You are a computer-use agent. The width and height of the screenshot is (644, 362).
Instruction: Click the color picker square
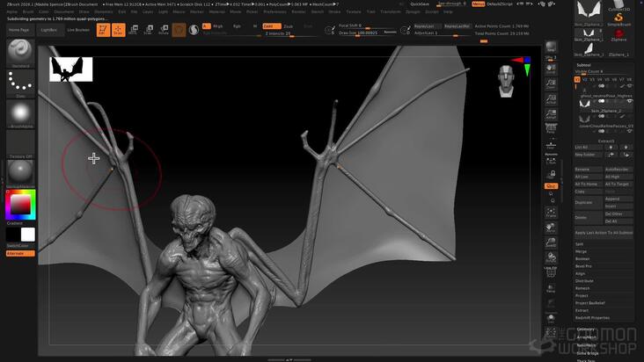tap(20, 205)
